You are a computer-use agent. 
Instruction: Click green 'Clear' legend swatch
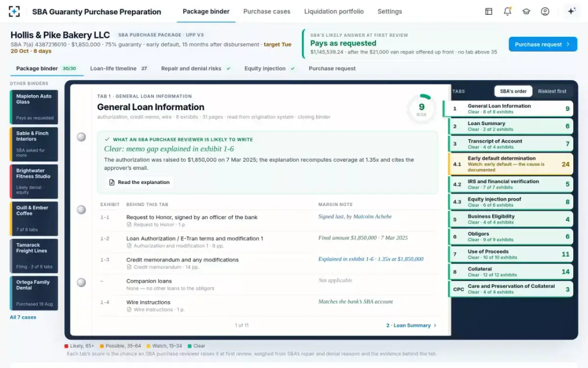click(190, 346)
